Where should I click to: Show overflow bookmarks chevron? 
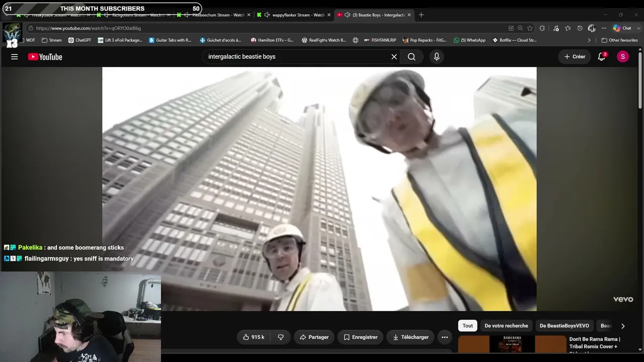point(589,40)
